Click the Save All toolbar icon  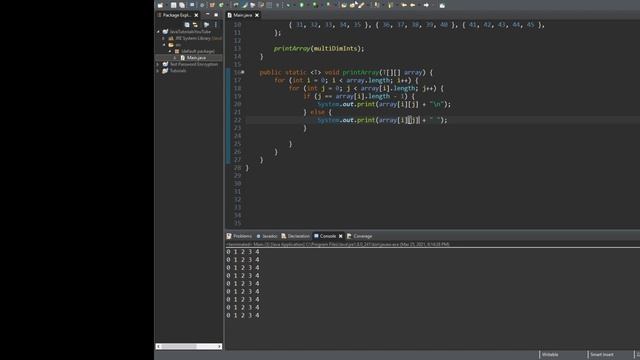(x=182, y=5)
